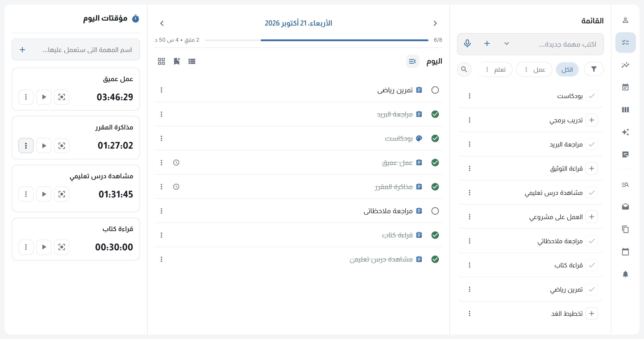Uncheck قراءة كتاب in today list
644x339 pixels.
(x=435, y=235)
